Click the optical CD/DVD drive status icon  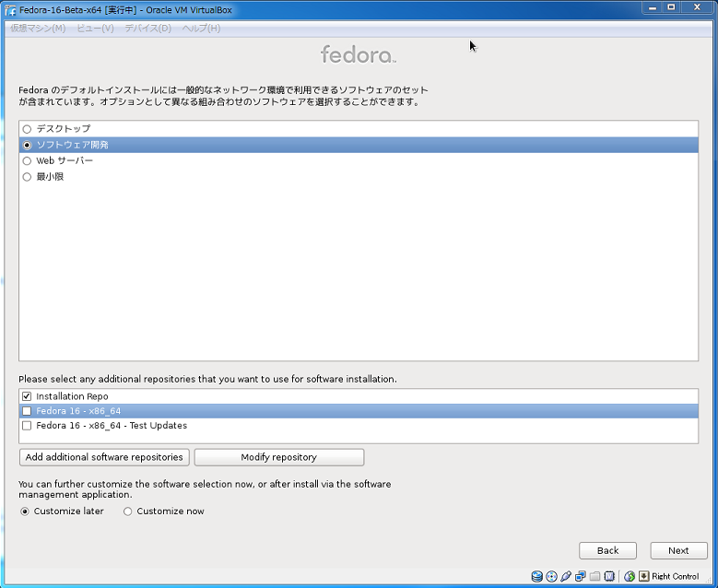click(x=551, y=576)
